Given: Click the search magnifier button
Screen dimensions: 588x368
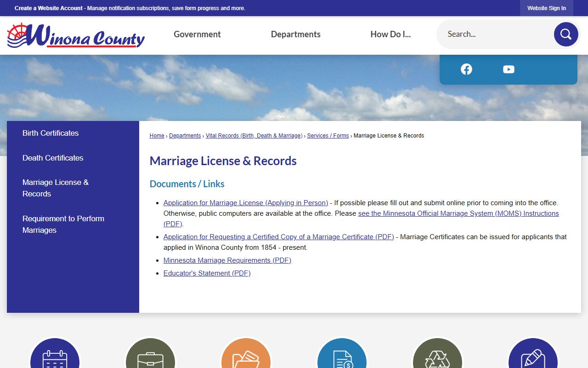Looking at the screenshot, I should point(566,34).
